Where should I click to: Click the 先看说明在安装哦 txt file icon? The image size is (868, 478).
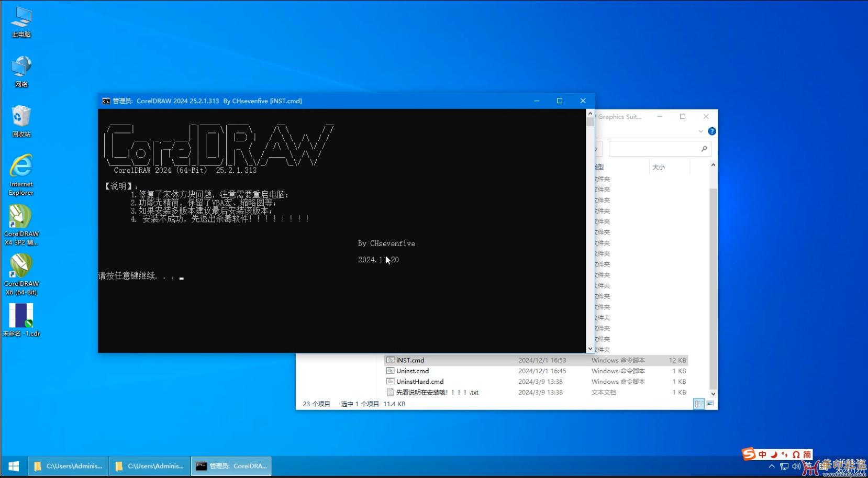click(x=390, y=392)
